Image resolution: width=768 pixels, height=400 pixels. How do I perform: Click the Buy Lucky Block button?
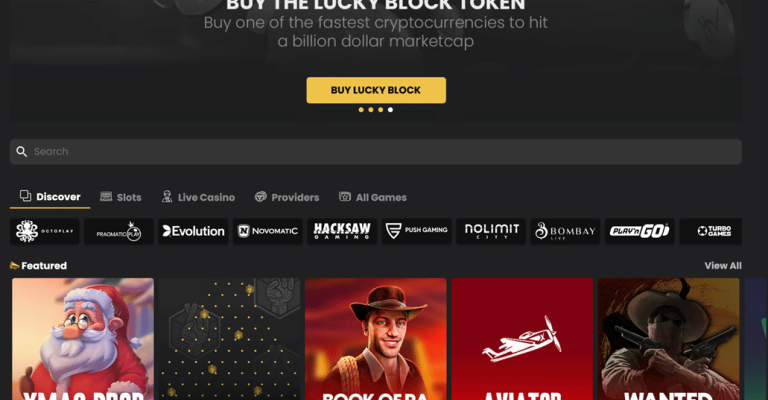coord(376,90)
